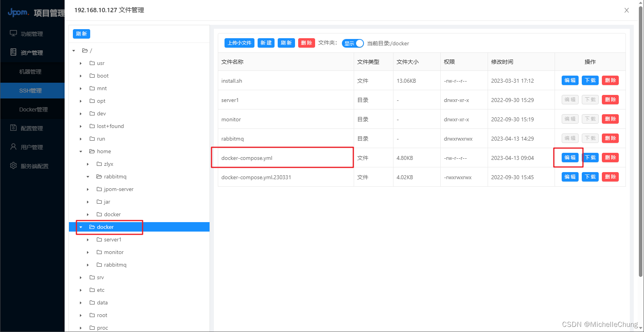Click the zlyx folder icon
This screenshot has width=644, height=332.
point(99,164)
